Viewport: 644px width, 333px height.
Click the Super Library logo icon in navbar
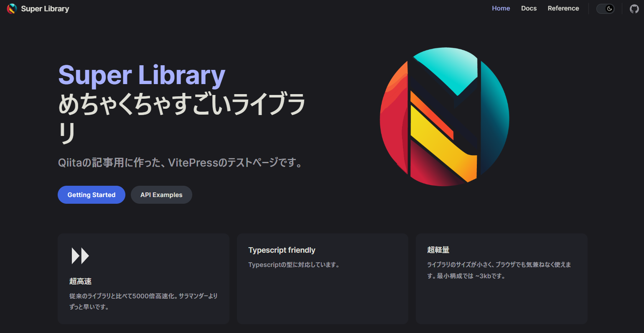tap(12, 9)
